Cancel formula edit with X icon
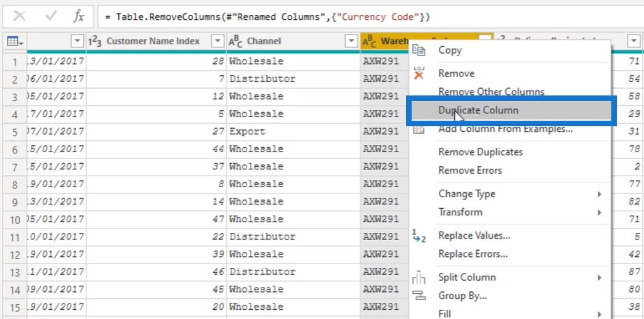644x319 pixels. pyautogui.click(x=19, y=17)
